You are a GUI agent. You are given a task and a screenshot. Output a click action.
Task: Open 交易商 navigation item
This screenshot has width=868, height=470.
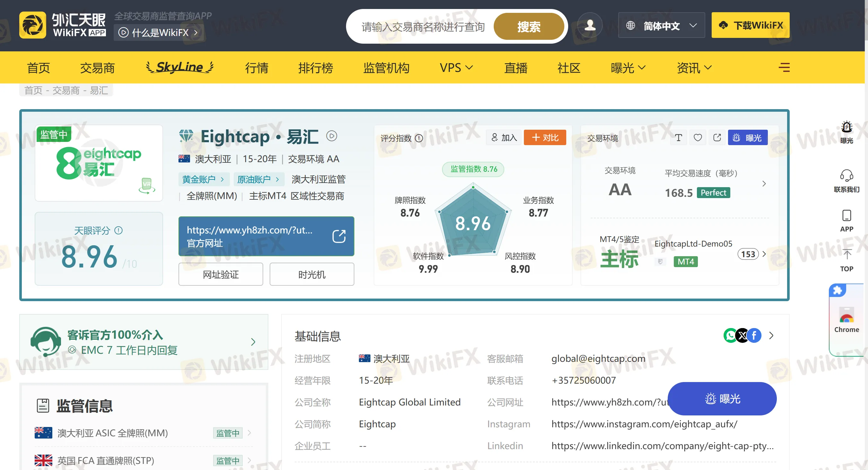97,68
